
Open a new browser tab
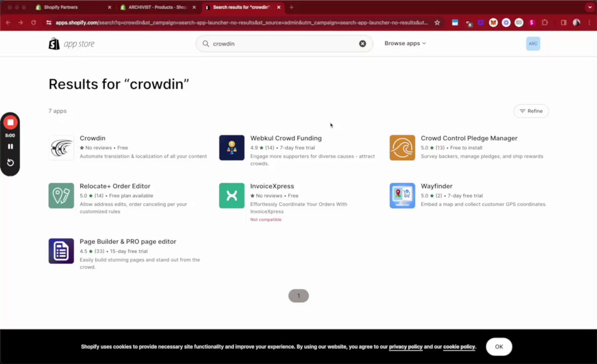pyautogui.click(x=291, y=7)
